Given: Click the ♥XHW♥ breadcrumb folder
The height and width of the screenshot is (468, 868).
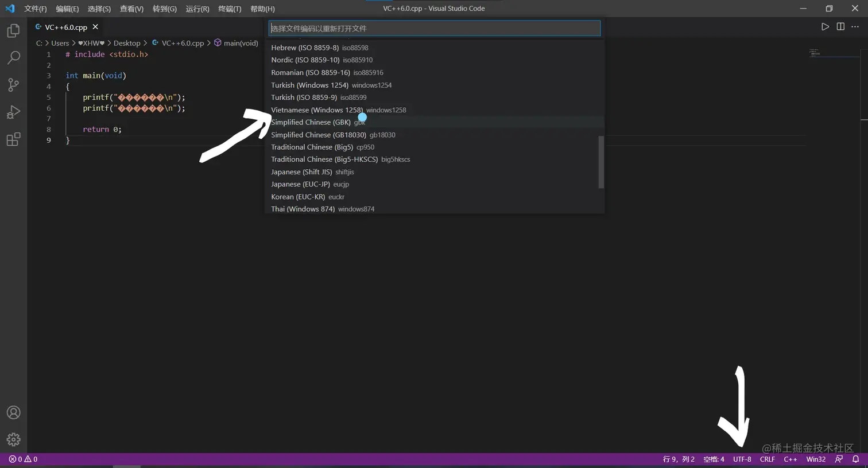Looking at the screenshot, I should point(91,43).
